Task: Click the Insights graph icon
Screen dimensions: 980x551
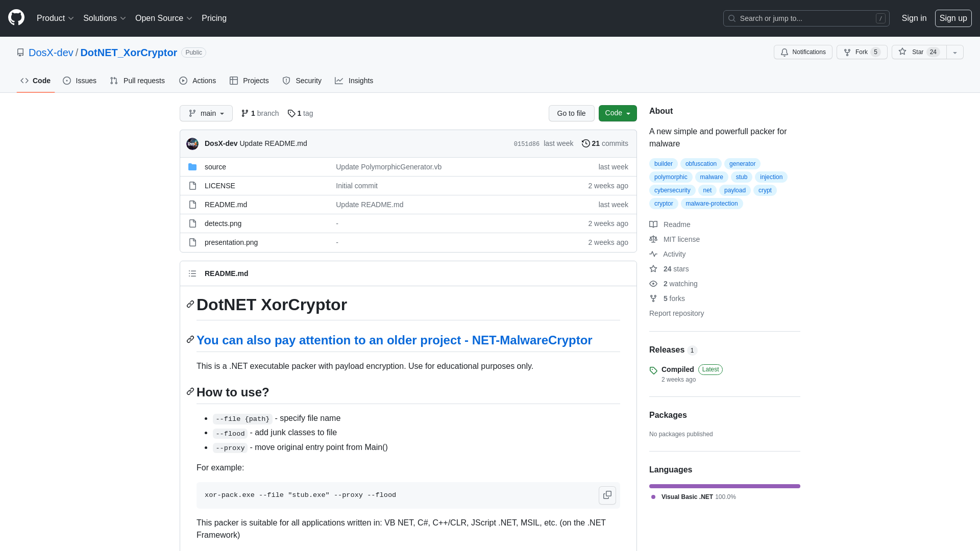Action: tap(338, 81)
